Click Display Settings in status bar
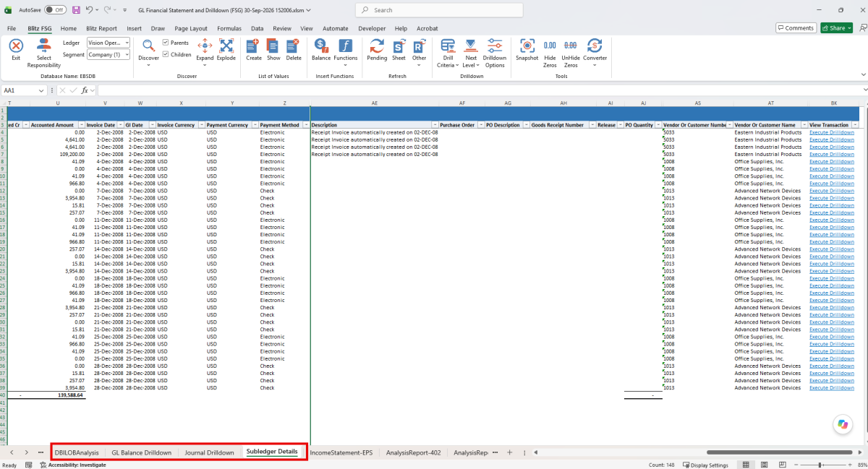 (x=705, y=465)
